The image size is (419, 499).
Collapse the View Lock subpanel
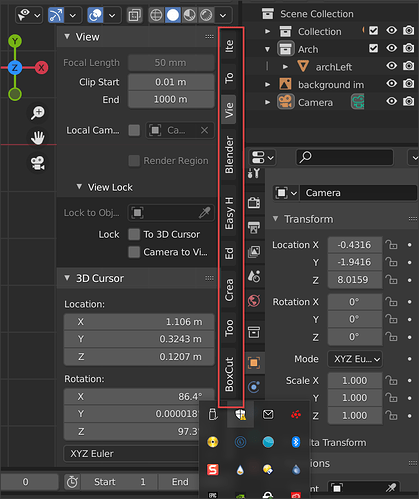tap(79, 187)
